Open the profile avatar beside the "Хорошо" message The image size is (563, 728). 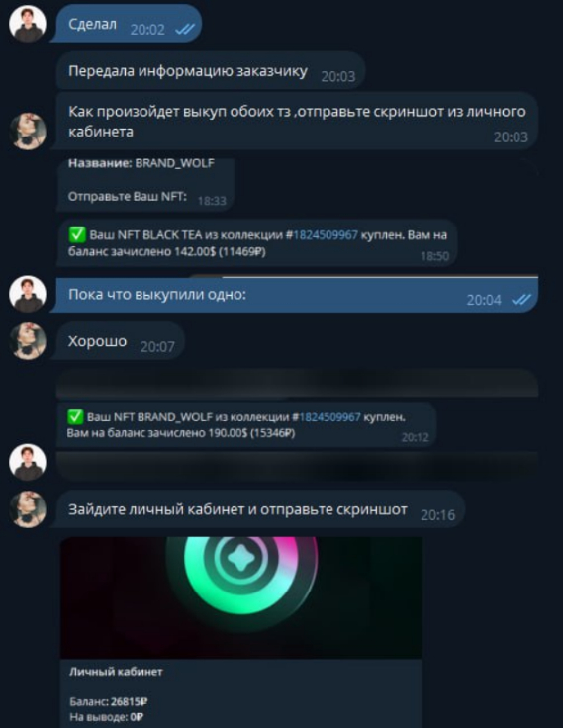[28, 341]
